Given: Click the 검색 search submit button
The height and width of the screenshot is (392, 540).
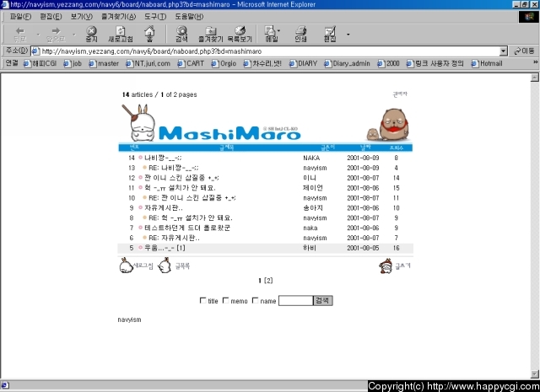Looking at the screenshot, I should [322, 300].
